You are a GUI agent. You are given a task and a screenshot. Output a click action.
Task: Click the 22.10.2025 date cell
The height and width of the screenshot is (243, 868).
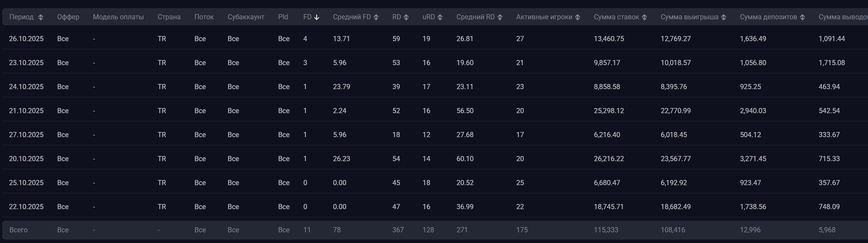26,207
